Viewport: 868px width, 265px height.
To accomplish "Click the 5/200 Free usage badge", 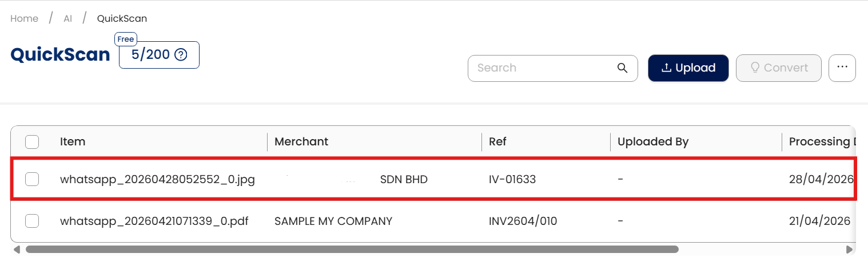I will [x=151, y=55].
